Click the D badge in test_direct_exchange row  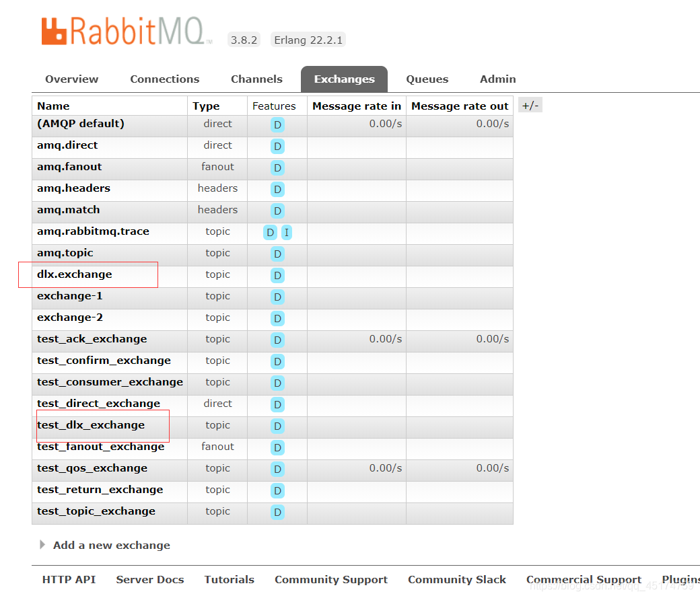click(277, 405)
